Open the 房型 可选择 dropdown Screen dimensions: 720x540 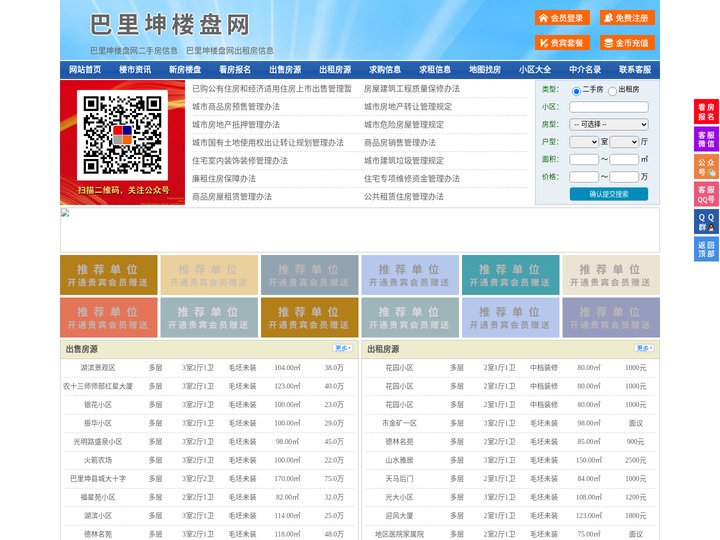(x=608, y=124)
